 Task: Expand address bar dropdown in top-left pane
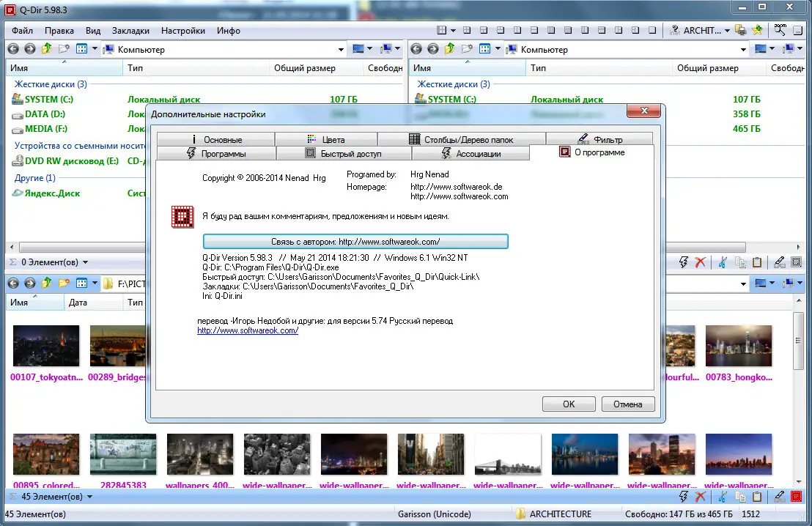(x=341, y=50)
